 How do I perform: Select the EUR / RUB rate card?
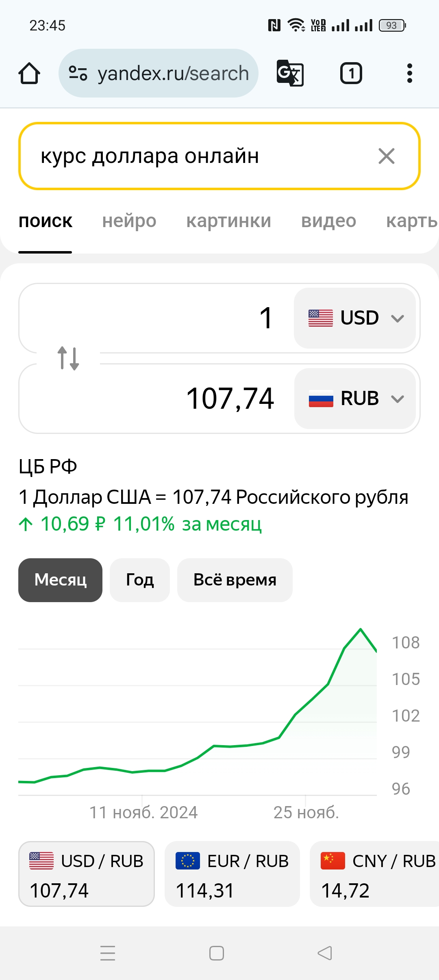(x=232, y=874)
